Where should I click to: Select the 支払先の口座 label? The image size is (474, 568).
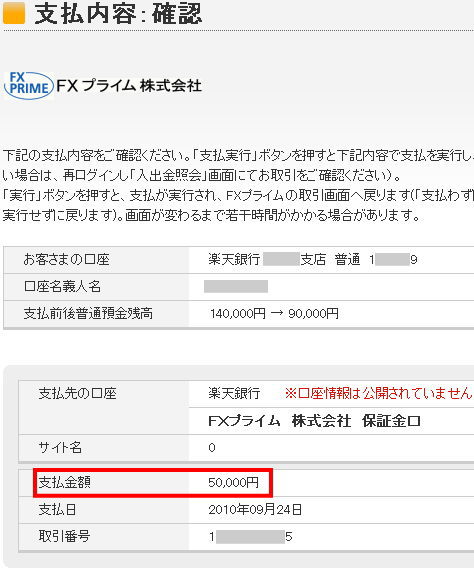77,393
